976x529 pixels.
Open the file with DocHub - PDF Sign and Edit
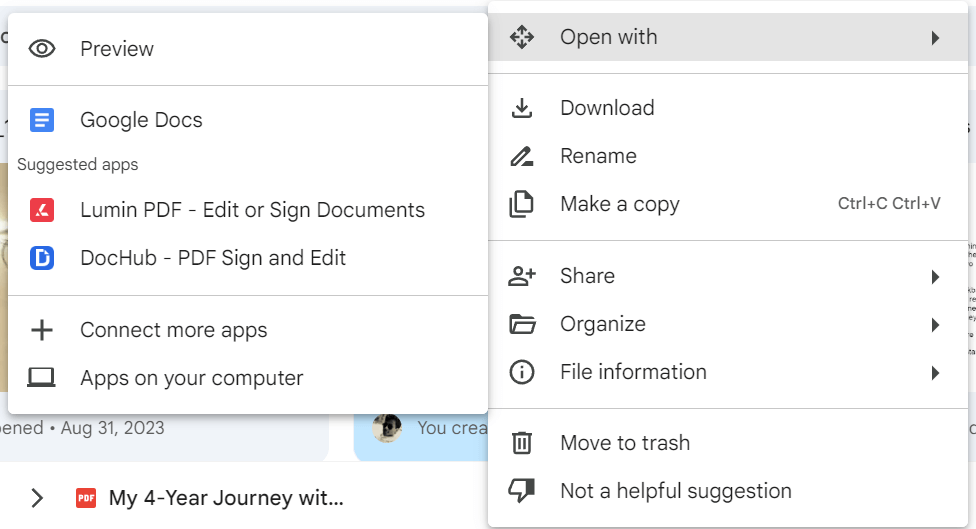pyautogui.click(x=213, y=258)
